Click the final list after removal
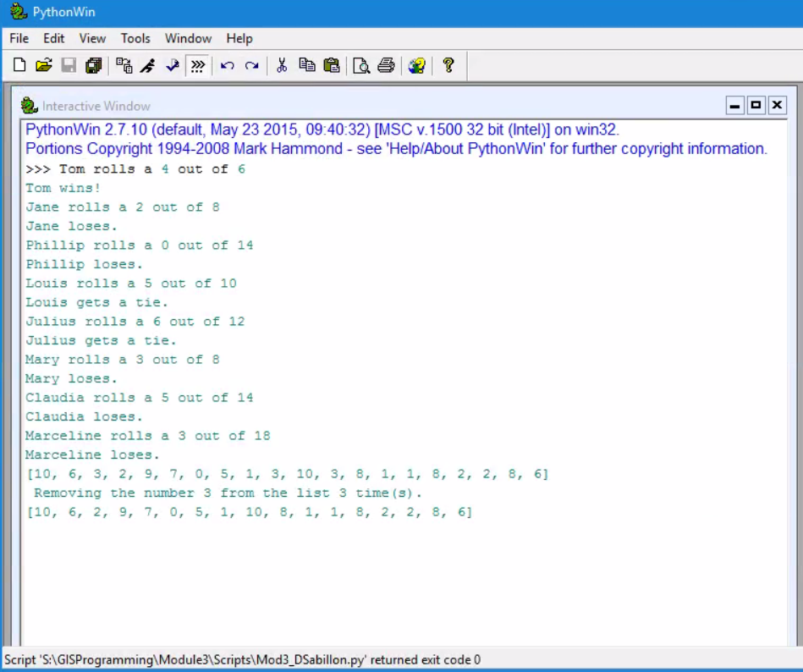Screen dimensions: 803x672 (x=249, y=512)
